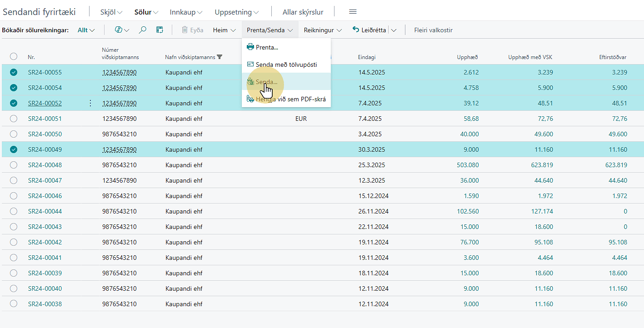Deselect row SR24-00052 checkbox
This screenshot has height=328, width=644.
coord(14,103)
